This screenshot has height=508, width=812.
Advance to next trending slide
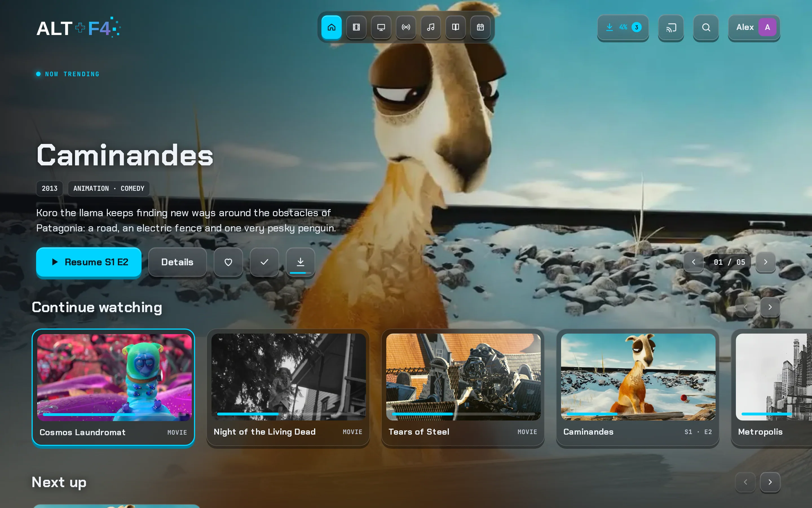[x=765, y=262]
